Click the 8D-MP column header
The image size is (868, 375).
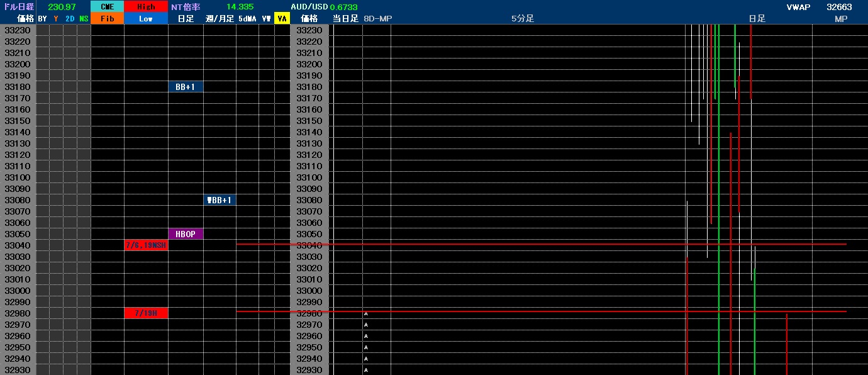point(377,19)
